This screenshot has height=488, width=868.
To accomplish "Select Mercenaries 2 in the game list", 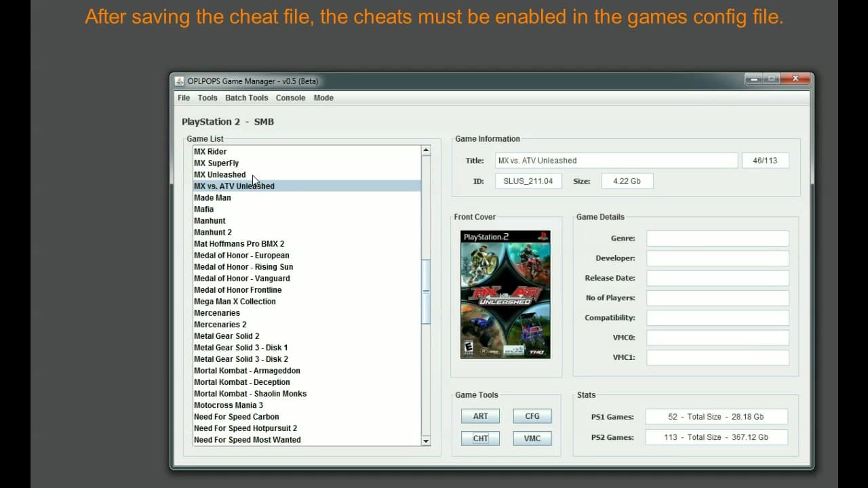I will pos(307,325).
